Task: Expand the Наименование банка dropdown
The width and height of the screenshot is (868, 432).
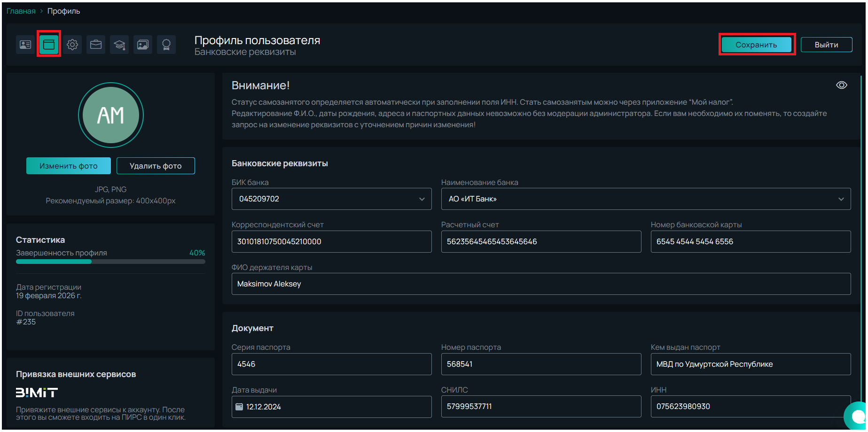Action: (841, 199)
